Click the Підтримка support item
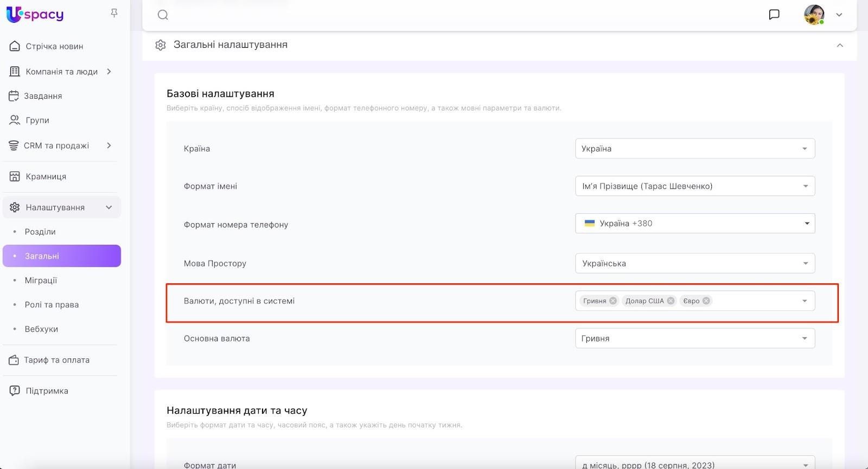This screenshot has width=868, height=469. tap(47, 391)
